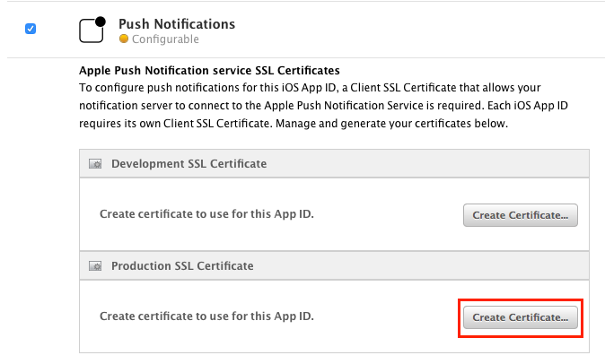Click the paragraph describing Client SSL Certificate requirements
The width and height of the screenshot is (605, 364).
[323, 106]
